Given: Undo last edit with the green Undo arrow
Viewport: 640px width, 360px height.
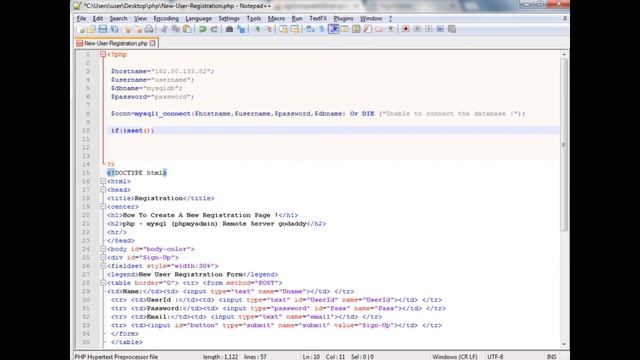Looking at the screenshot, I should 202,29.
